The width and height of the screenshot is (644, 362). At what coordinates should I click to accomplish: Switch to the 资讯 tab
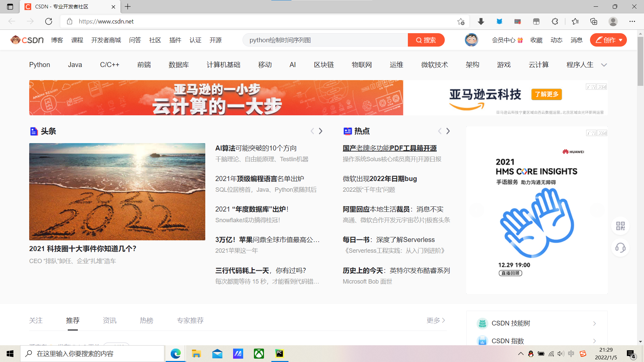click(109, 320)
